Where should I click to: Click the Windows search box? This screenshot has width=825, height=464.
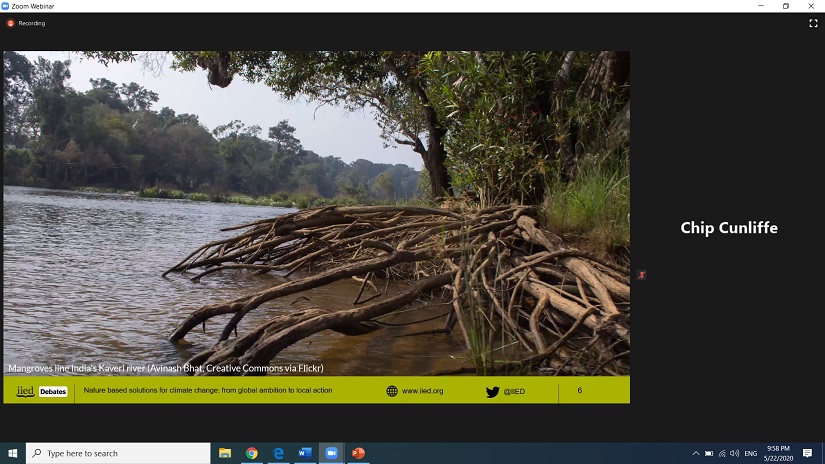(x=118, y=453)
